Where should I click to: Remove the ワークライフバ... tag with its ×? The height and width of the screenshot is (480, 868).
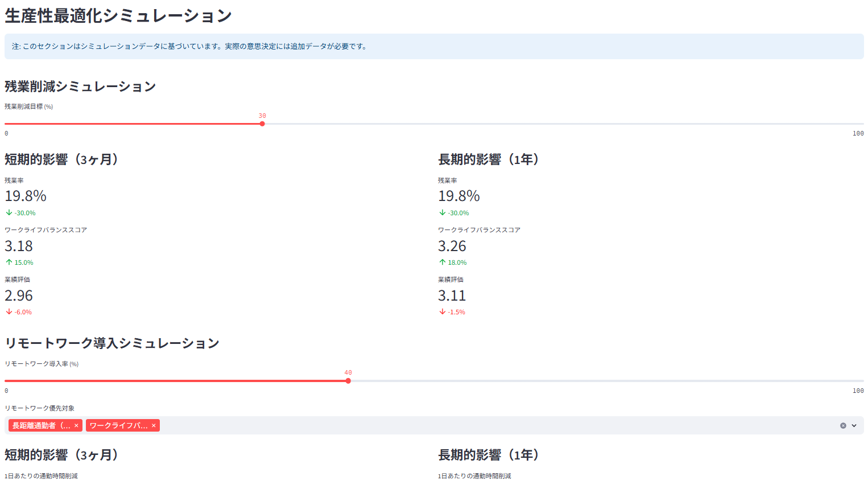pos(153,425)
